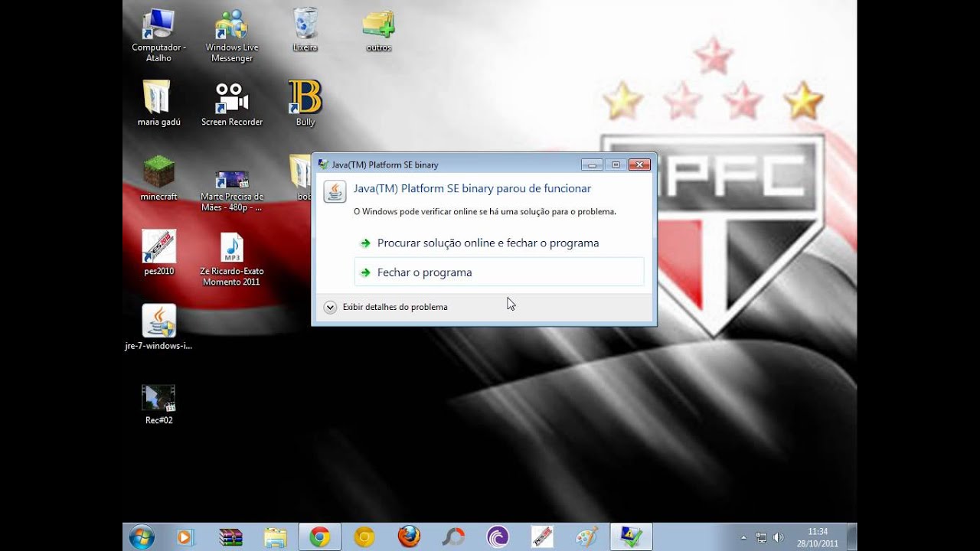This screenshot has height=551, width=980.
Task: Open the PES 2010 taskbar icon
Action: [x=542, y=537]
